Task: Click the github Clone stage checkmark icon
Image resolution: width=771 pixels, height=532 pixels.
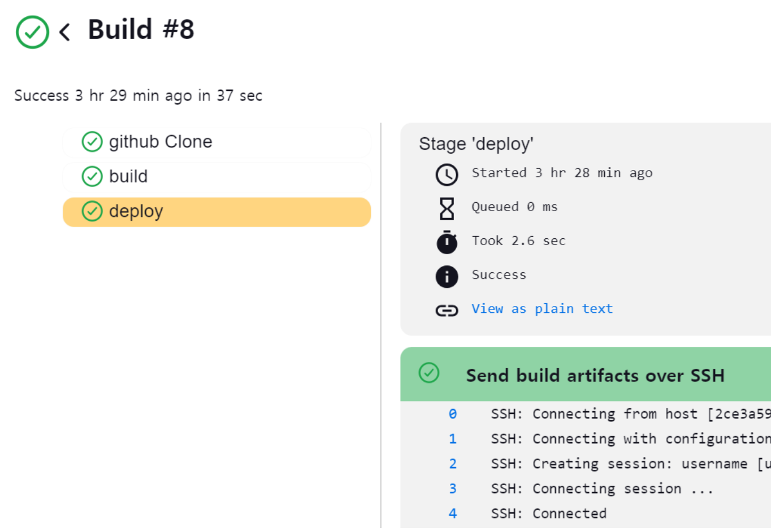Action: point(92,142)
